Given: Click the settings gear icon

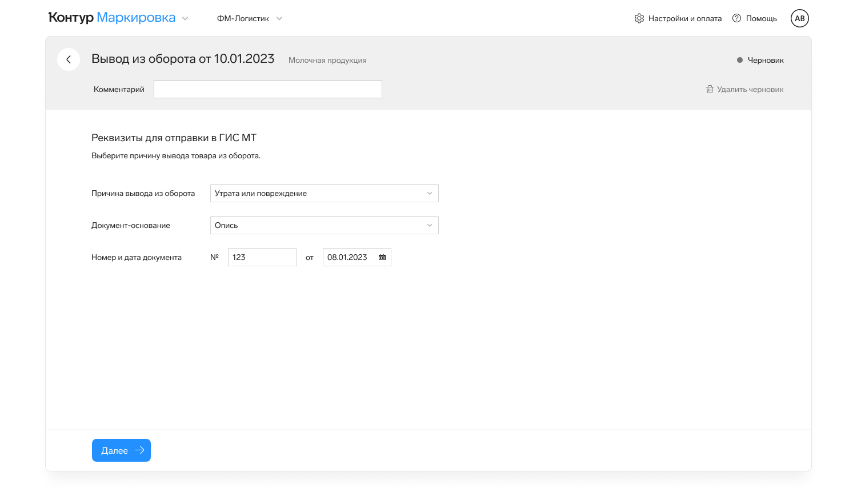Looking at the screenshot, I should pyautogui.click(x=639, y=18).
